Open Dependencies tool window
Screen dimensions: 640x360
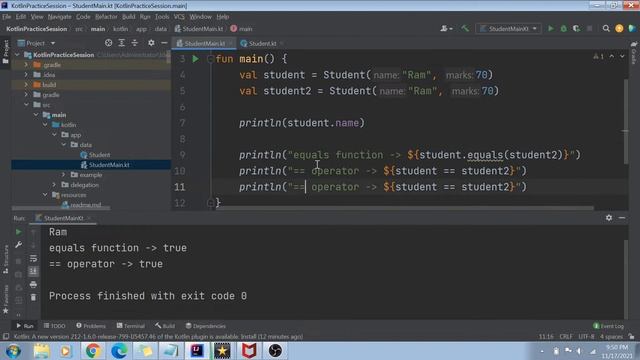coord(206,326)
